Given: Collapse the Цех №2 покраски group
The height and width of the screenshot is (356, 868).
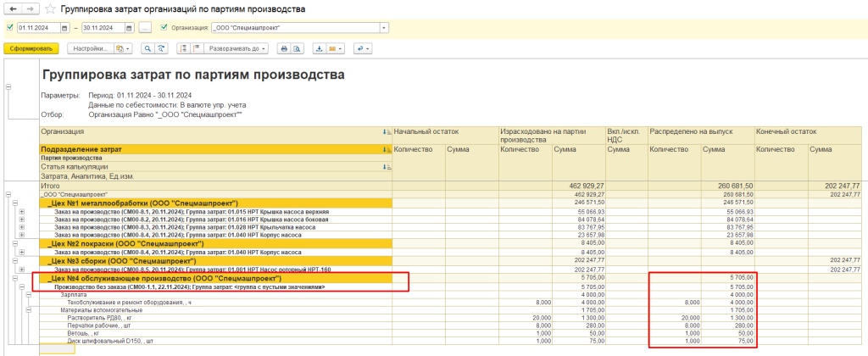Looking at the screenshot, I should (x=15, y=243).
